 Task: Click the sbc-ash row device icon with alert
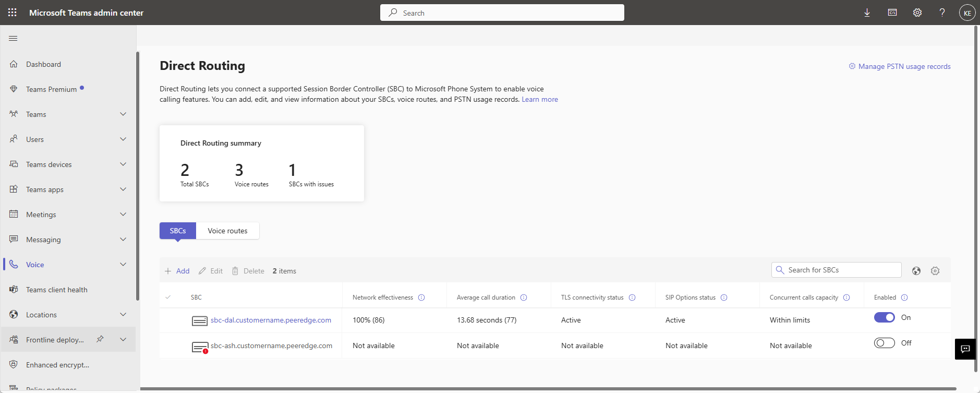tap(200, 347)
